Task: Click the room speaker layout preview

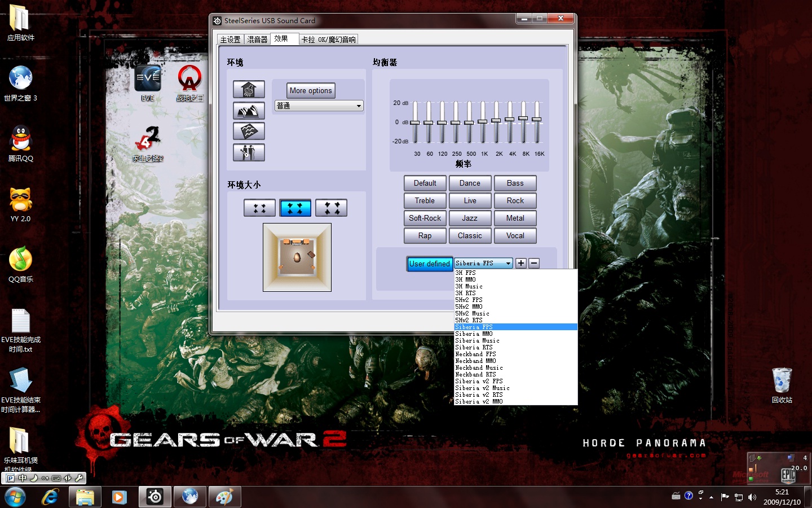Action: [x=297, y=257]
